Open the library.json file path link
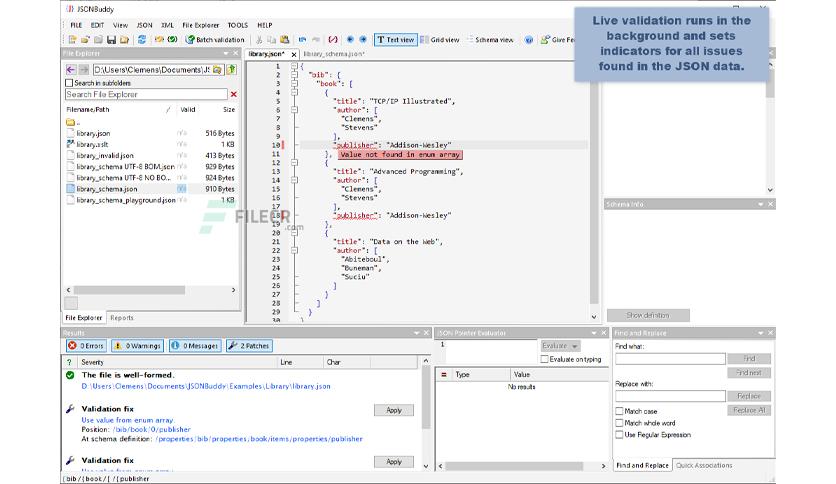 point(206,386)
